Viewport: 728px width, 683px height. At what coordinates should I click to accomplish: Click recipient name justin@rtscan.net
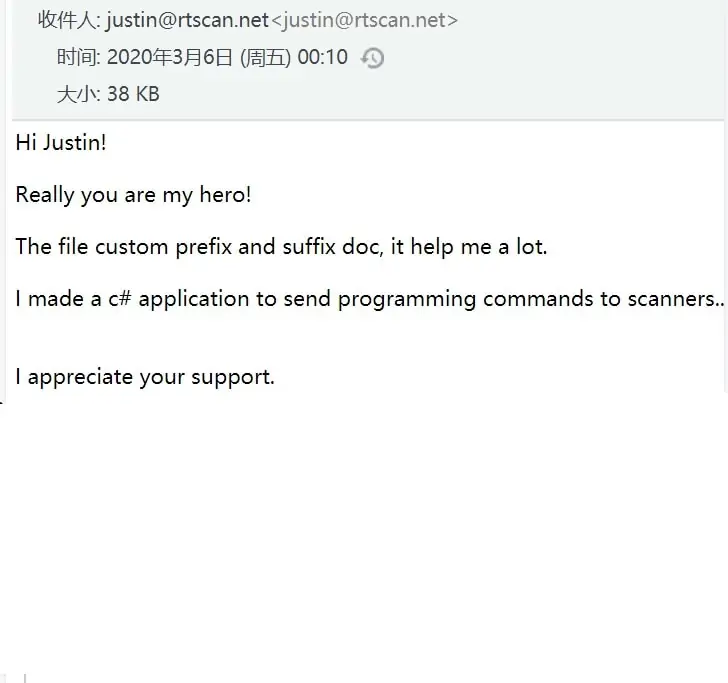point(187,19)
